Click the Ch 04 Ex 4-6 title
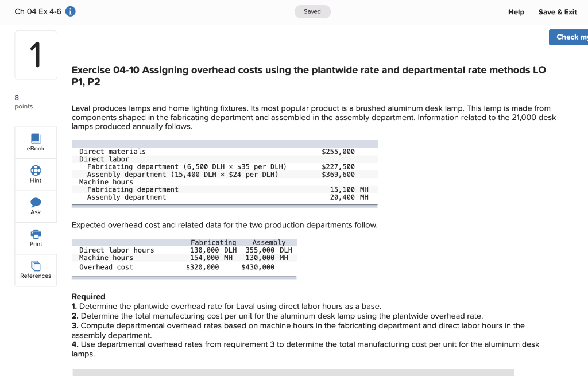Viewport: 588px width, 376px height. 38,11
